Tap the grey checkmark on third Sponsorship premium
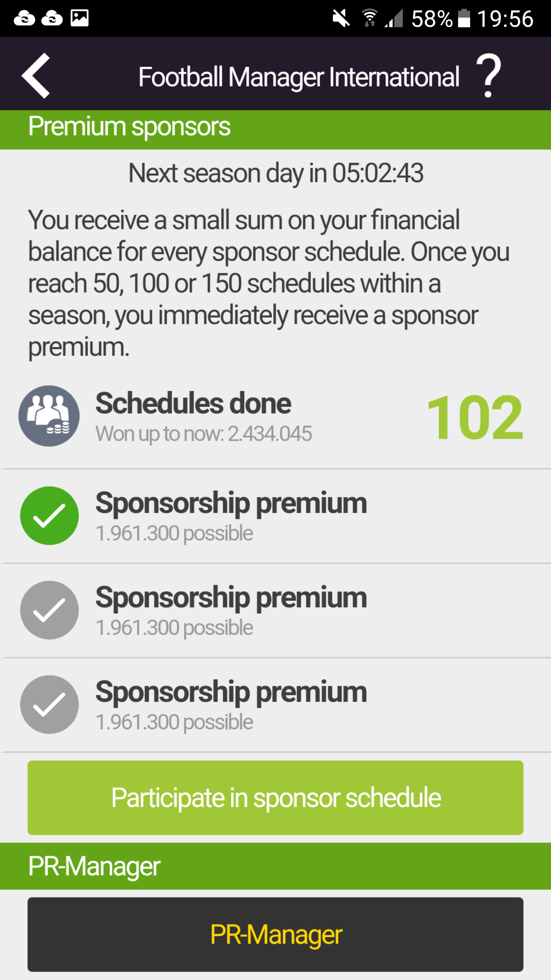This screenshot has width=551, height=980. click(x=49, y=704)
